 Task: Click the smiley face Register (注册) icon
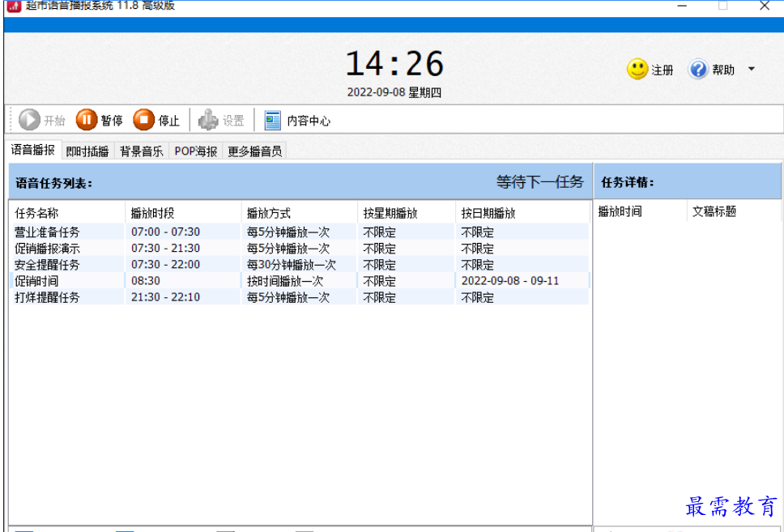pos(637,70)
